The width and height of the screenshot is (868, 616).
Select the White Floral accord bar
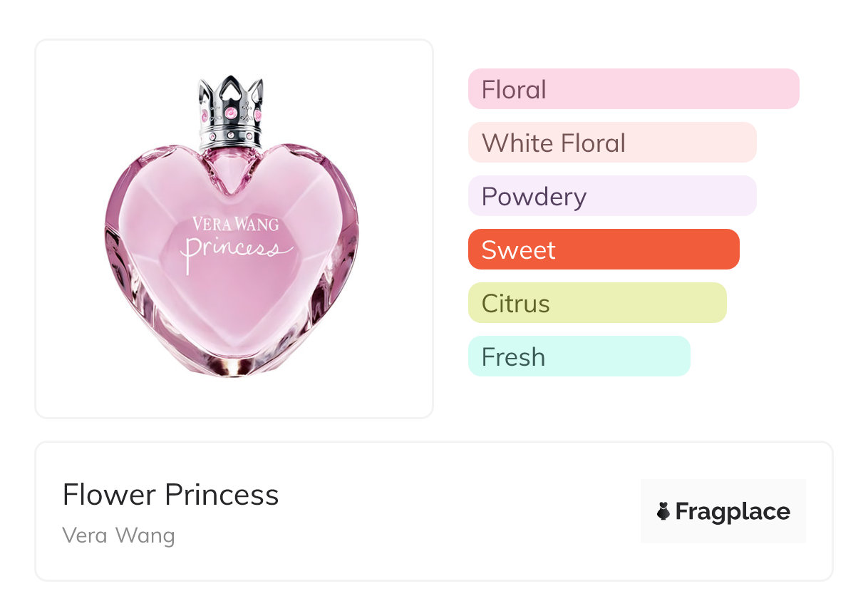coord(611,143)
